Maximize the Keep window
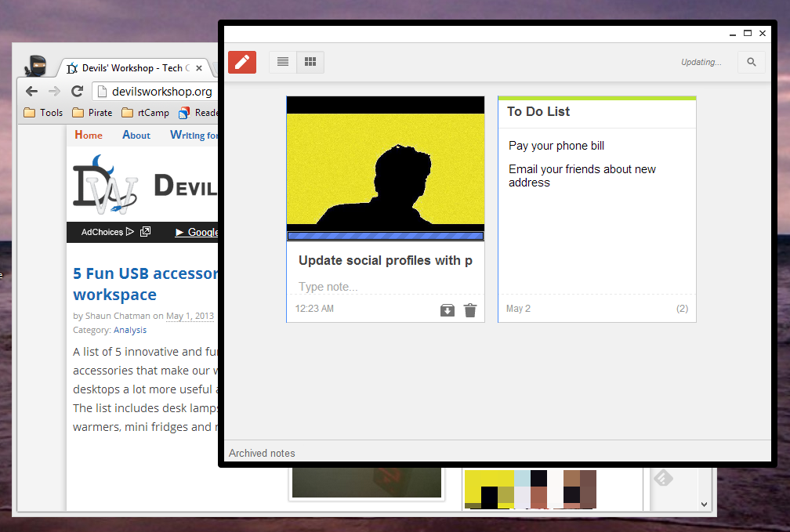Screen dimensions: 790x532 pos(748,33)
